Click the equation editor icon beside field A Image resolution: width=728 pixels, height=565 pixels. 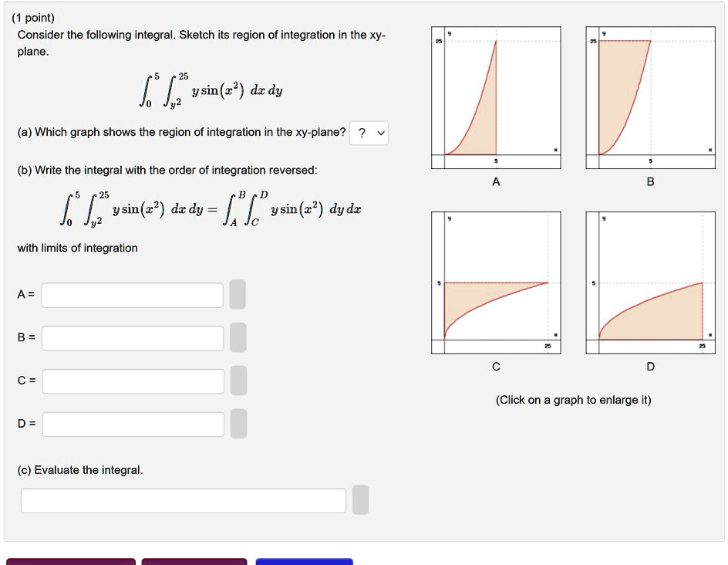[x=238, y=294]
